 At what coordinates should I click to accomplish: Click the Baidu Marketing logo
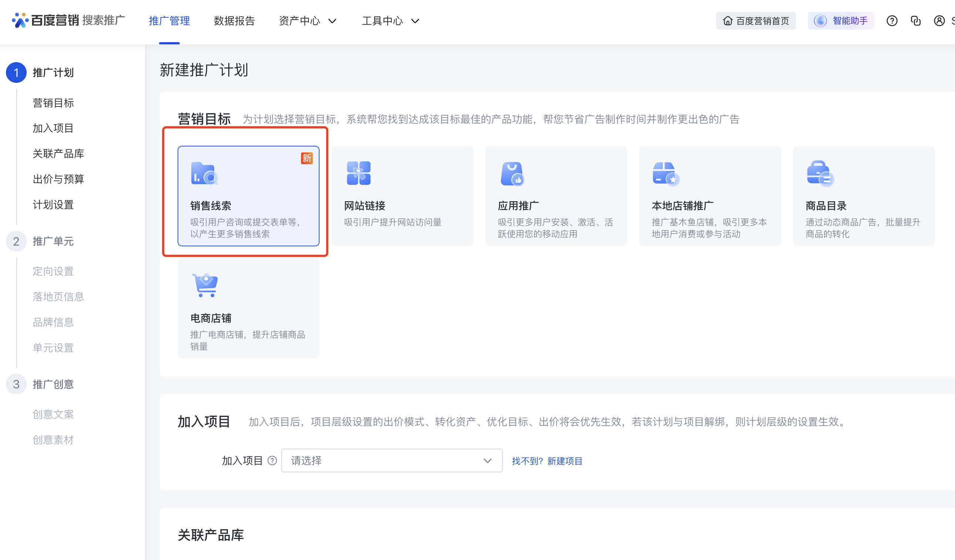[x=45, y=20]
